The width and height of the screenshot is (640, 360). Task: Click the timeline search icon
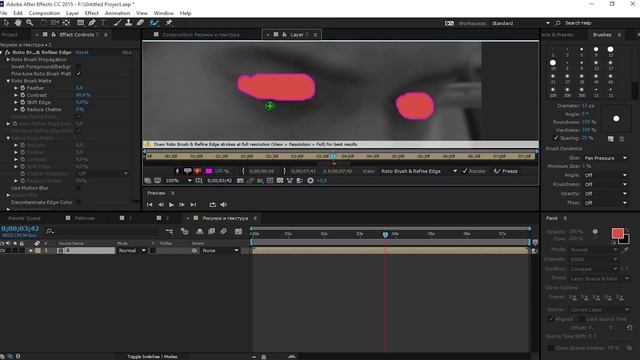(50, 231)
